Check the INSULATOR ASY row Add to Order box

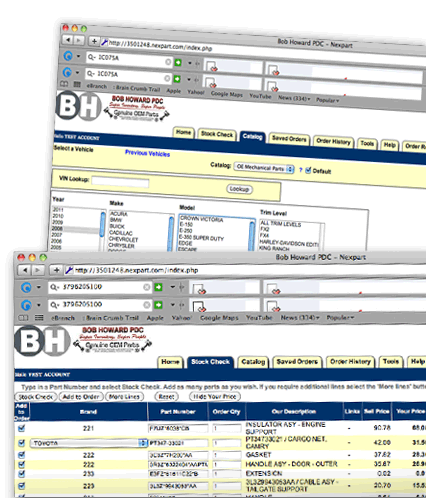click(22, 428)
